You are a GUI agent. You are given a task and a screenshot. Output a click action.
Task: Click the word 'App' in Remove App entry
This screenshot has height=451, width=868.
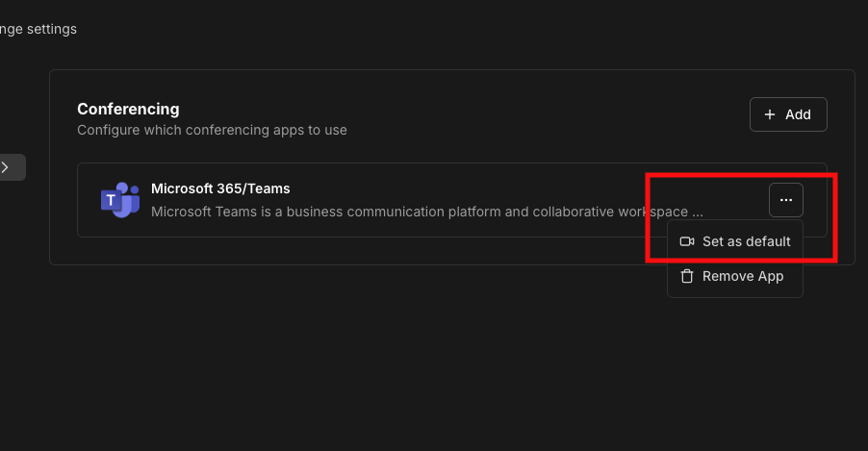(x=771, y=276)
